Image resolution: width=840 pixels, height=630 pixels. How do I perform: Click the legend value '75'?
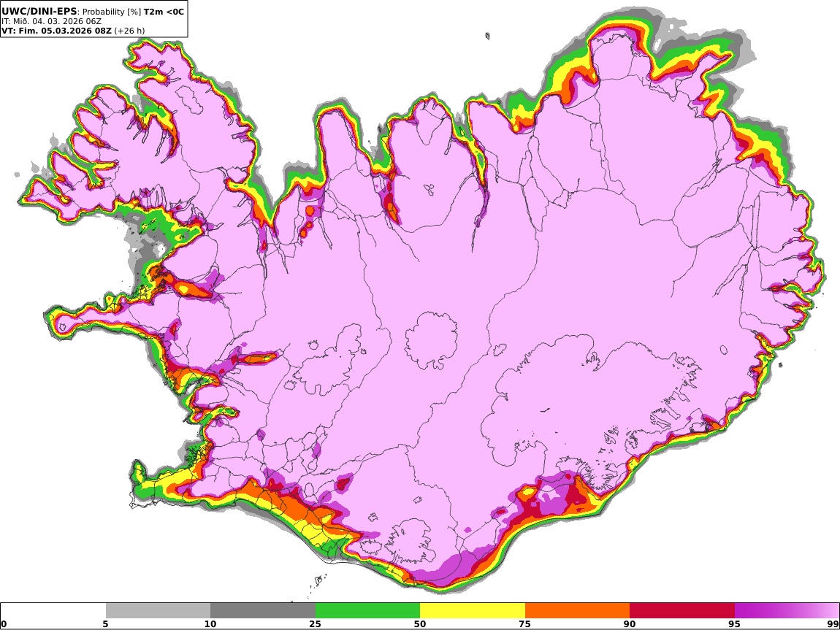(x=524, y=624)
